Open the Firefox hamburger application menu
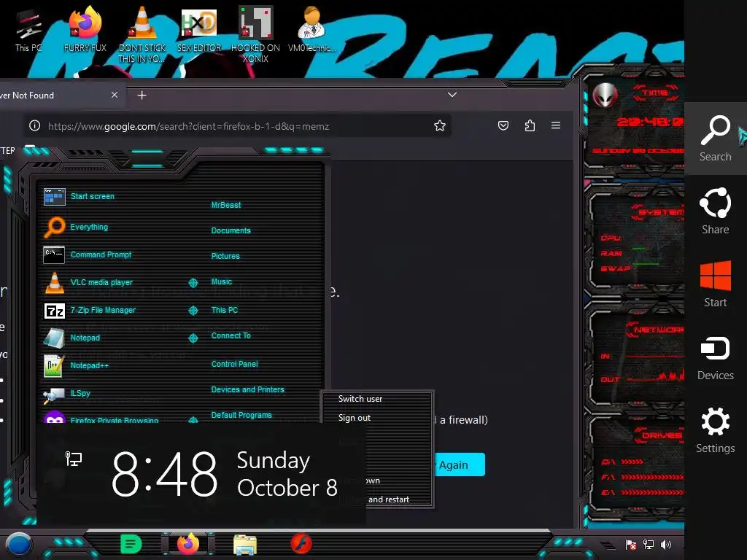 pyautogui.click(x=555, y=125)
